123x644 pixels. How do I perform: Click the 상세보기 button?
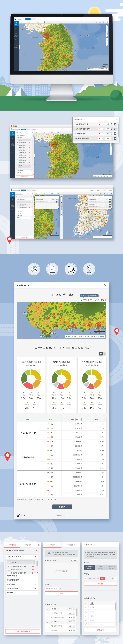tap(62, 507)
